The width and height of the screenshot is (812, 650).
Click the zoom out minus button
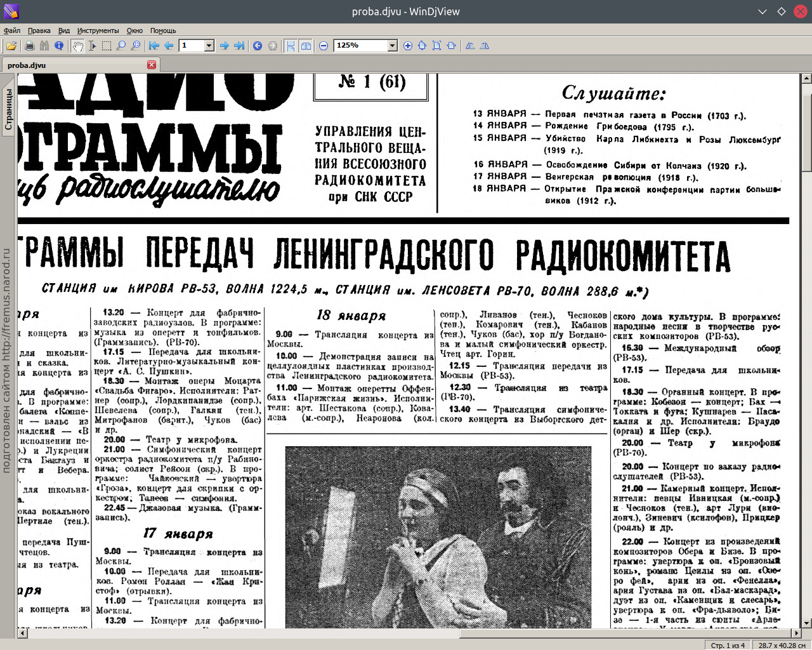(324, 46)
